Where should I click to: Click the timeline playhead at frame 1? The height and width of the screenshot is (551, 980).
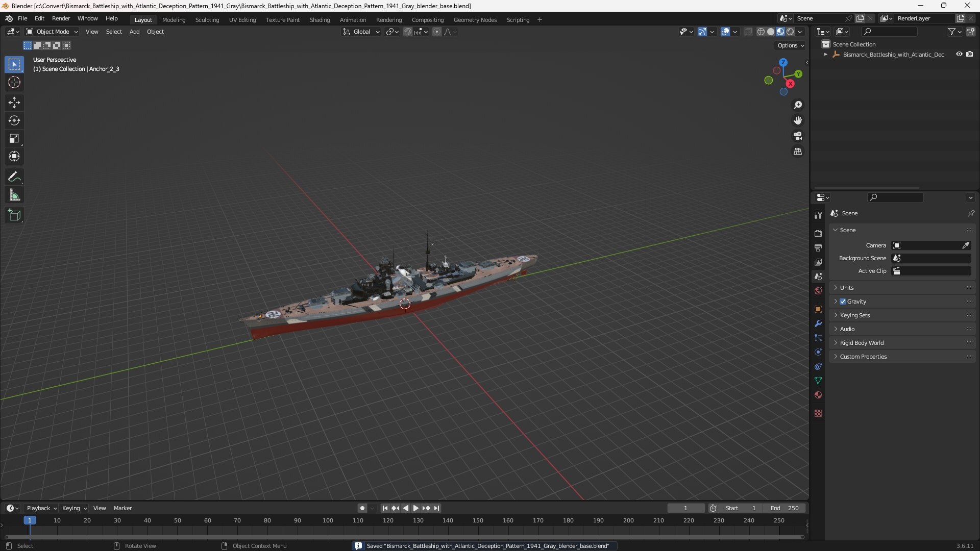[30, 520]
